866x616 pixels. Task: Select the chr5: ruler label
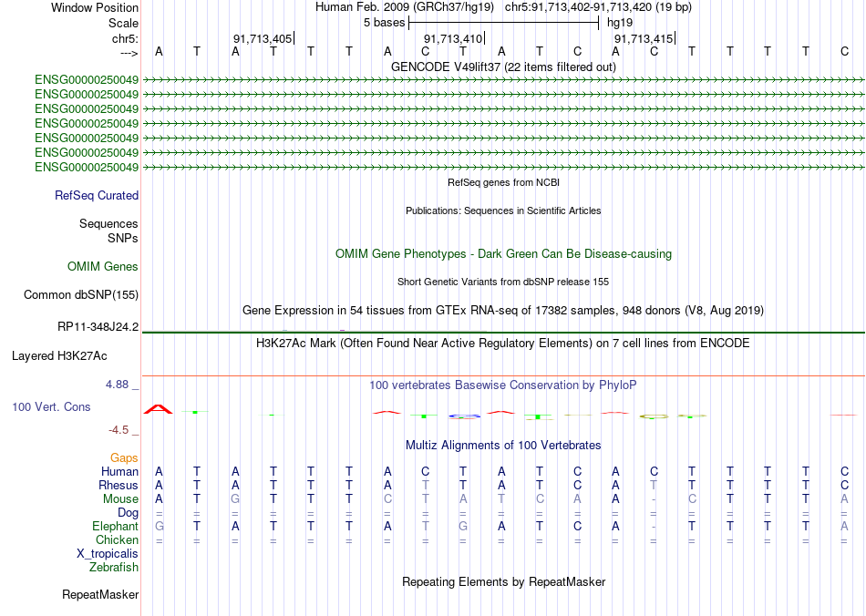[x=125, y=38]
